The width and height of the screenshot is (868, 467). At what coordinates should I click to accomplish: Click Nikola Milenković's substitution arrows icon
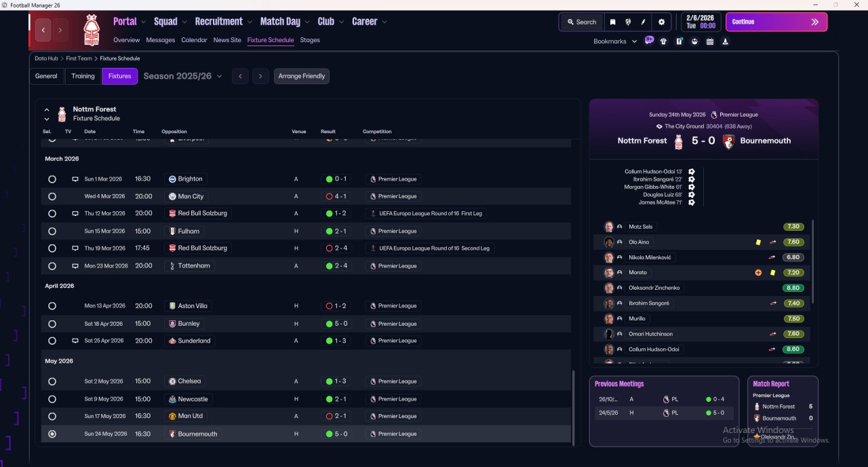772,258
